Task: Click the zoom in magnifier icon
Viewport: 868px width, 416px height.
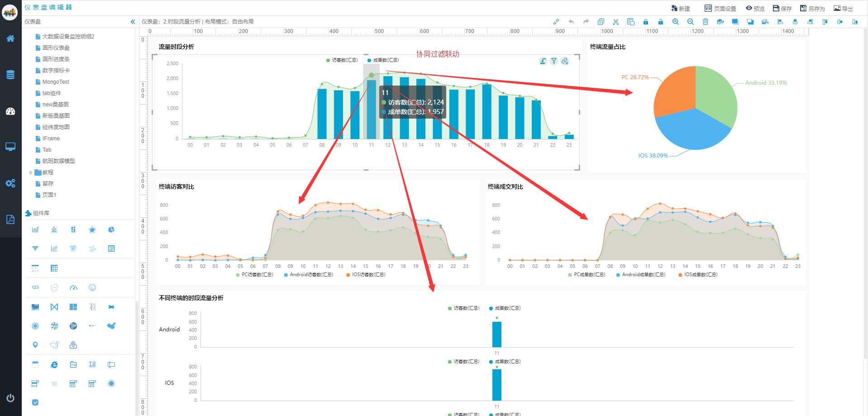Action: pos(675,22)
